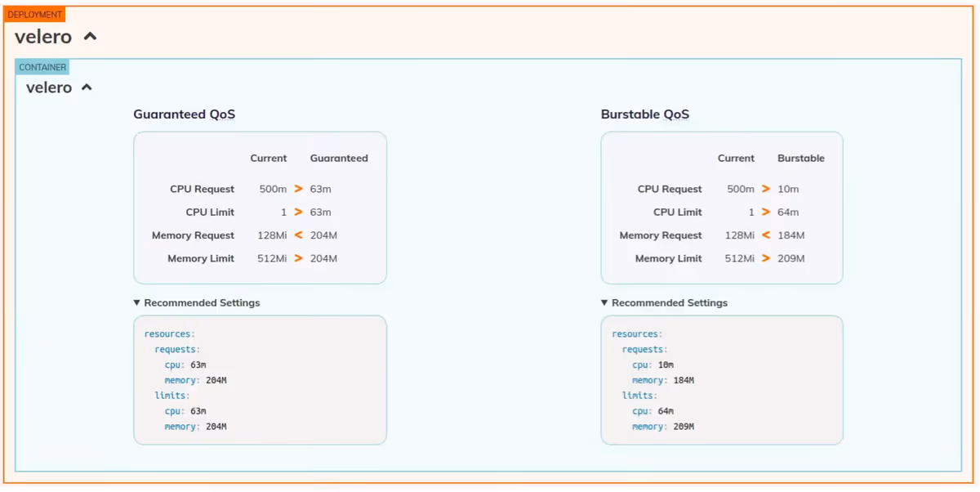The image size is (980, 492).
Task: Click the Burstable Memory Request less-than arrow
Action: (x=766, y=235)
